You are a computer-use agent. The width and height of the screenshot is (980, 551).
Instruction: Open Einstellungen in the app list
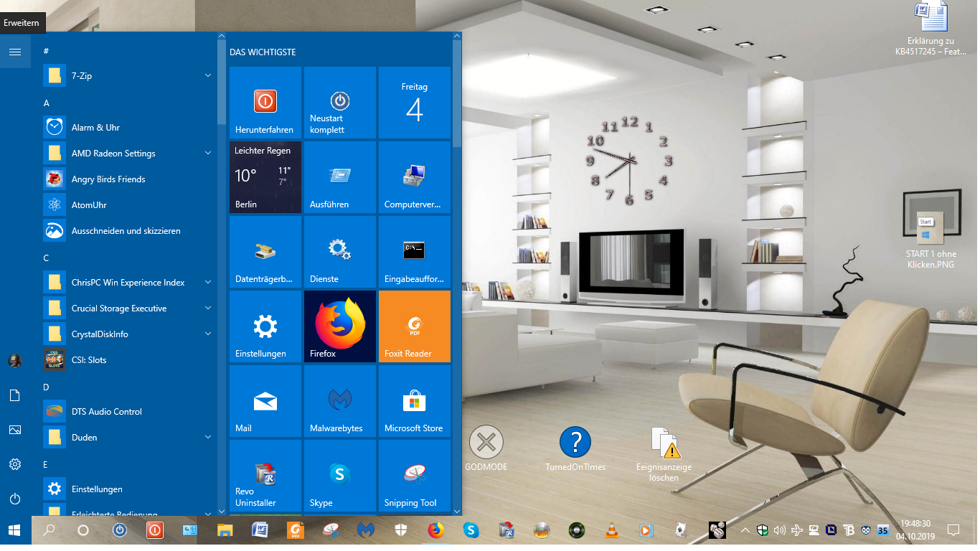click(x=129, y=489)
